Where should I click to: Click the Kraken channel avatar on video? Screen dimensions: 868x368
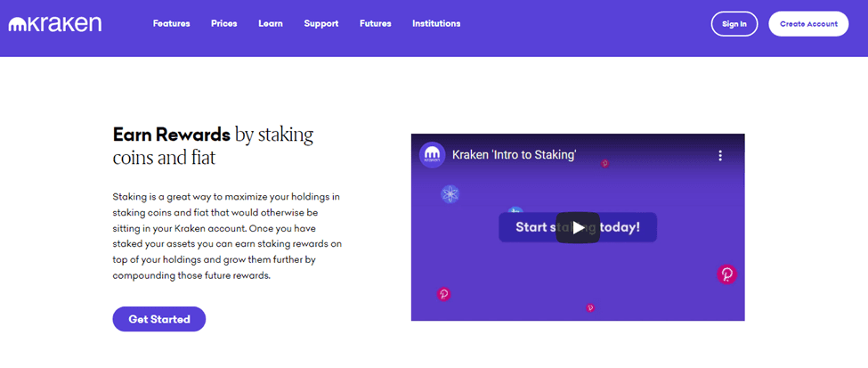(432, 155)
